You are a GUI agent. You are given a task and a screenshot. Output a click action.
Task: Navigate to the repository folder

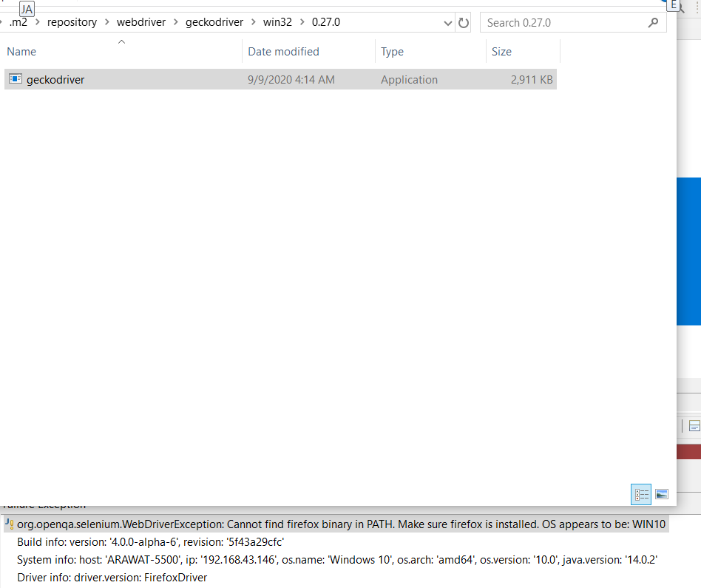tap(72, 22)
